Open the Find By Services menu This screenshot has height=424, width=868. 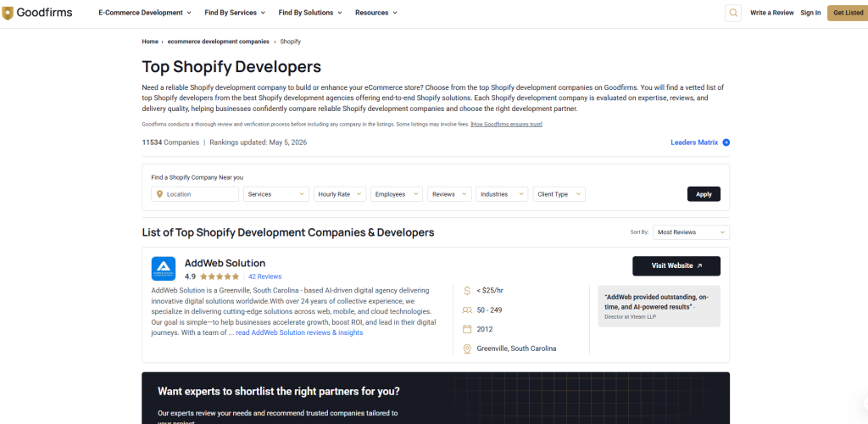tap(235, 13)
